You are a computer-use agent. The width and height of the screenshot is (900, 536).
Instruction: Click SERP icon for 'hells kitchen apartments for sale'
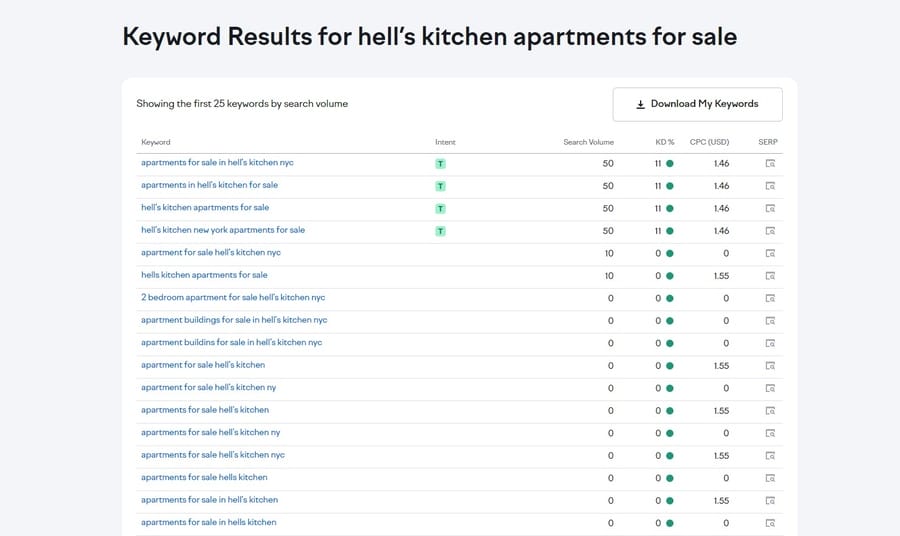[770, 276]
